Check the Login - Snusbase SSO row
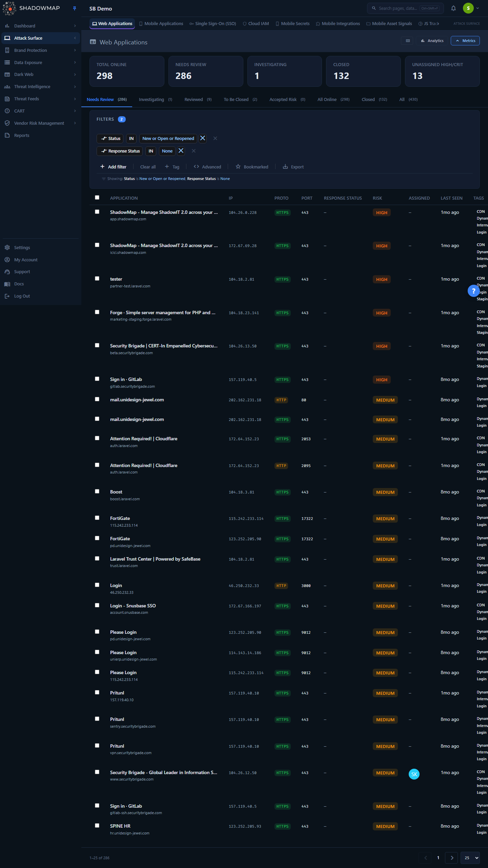This screenshot has width=488, height=868. (97, 605)
